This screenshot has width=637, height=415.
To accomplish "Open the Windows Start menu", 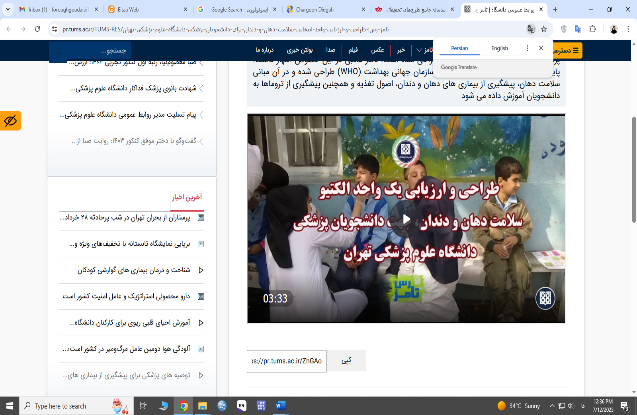I will click(x=9, y=406).
